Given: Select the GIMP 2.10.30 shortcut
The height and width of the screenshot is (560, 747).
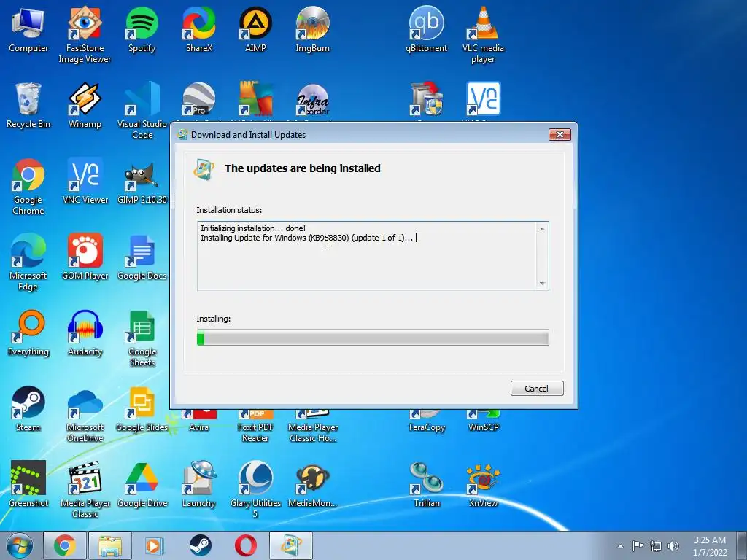Looking at the screenshot, I should (x=142, y=181).
